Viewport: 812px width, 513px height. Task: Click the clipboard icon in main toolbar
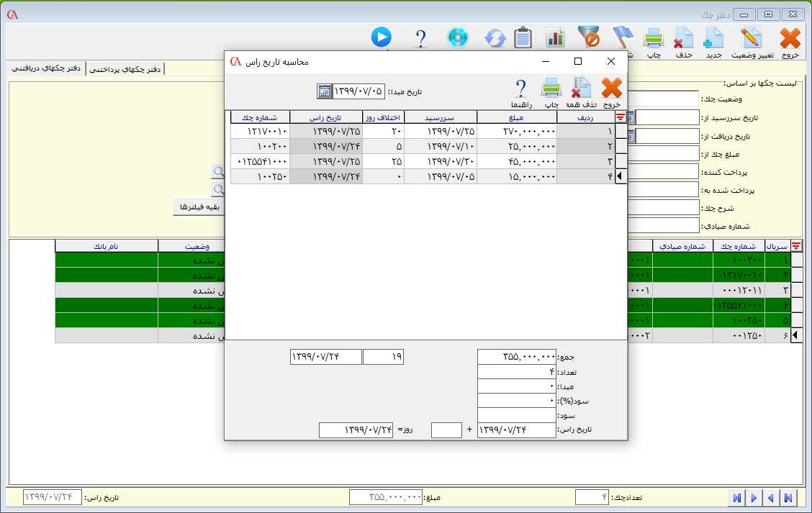[523, 37]
